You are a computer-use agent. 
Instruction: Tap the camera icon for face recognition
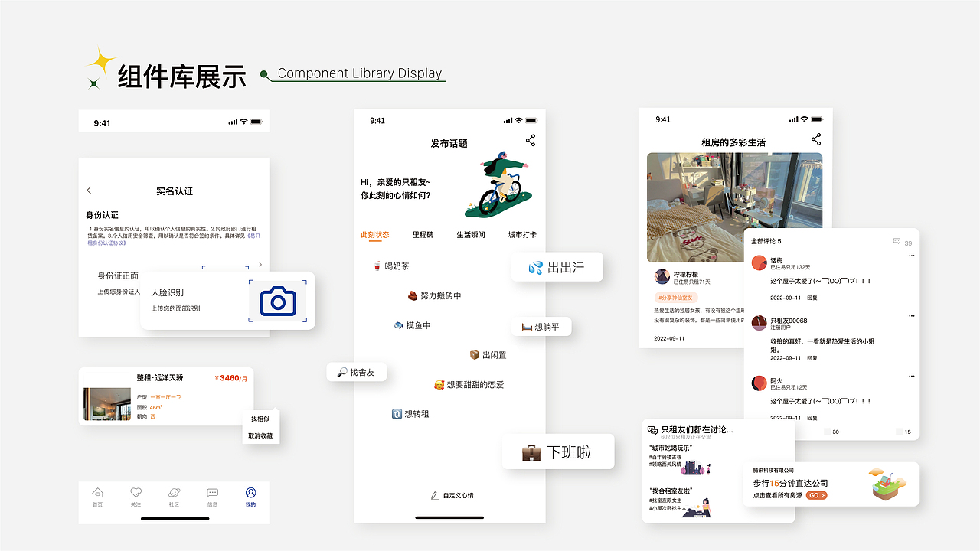pyautogui.click(x=278, y=301)
